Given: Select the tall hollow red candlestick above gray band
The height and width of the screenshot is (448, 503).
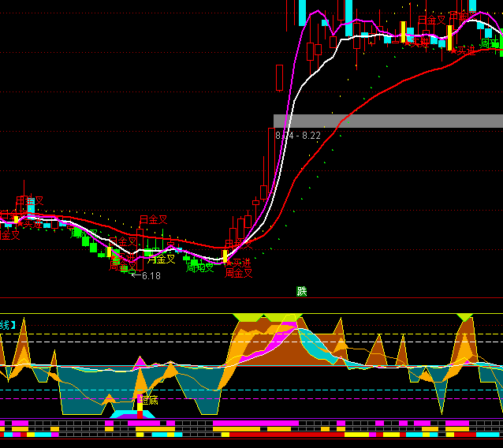Looking at the screenshot, I should point(279,78).
